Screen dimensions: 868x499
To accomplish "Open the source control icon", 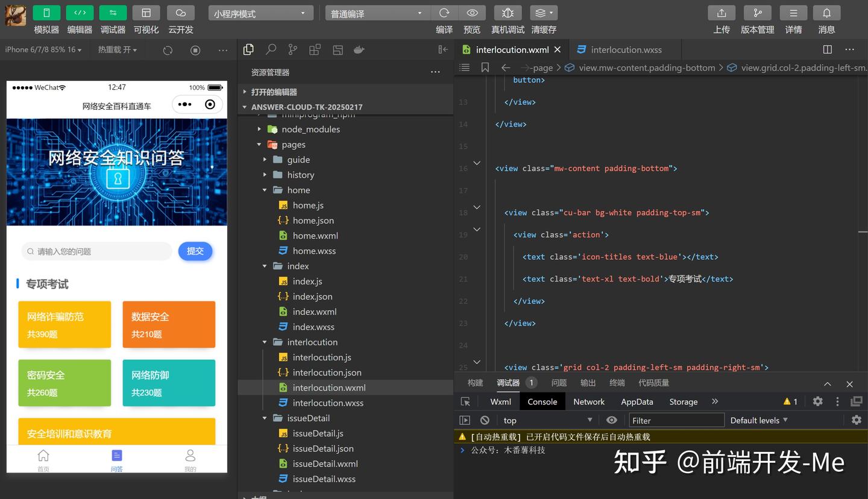I will 293,49.
